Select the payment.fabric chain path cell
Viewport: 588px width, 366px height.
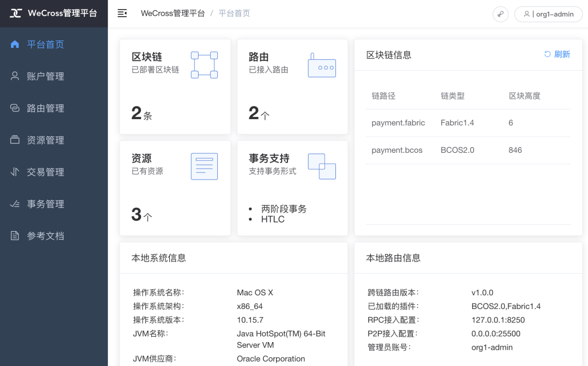click(398, 123)
